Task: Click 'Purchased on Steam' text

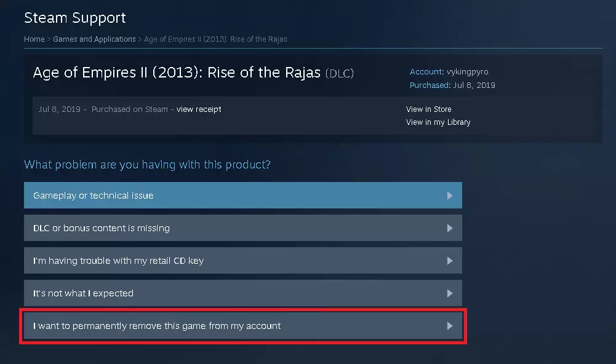Action: coord(130,109)
